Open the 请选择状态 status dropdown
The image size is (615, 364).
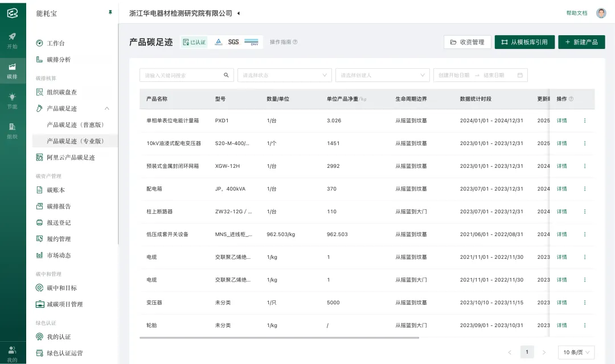pos(285,75)
